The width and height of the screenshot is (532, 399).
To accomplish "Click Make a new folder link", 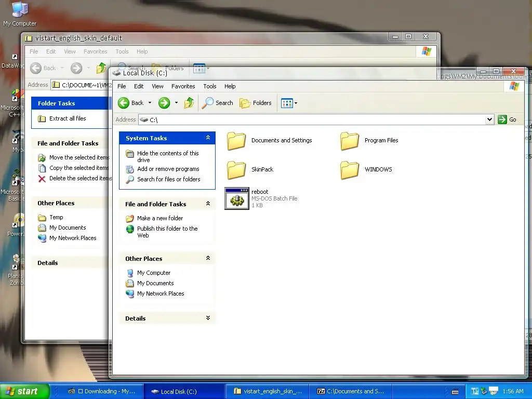I will click(x=160, y=218).
